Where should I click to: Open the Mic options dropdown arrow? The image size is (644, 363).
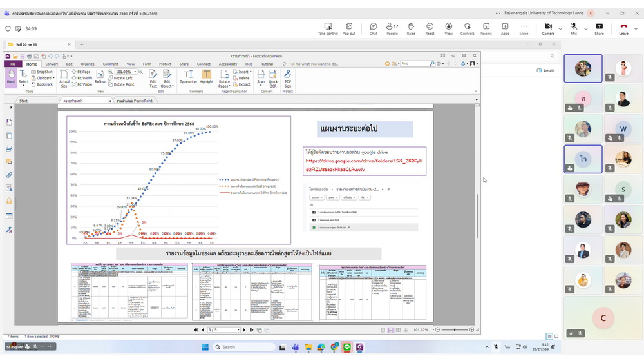[x=584, y=29]
